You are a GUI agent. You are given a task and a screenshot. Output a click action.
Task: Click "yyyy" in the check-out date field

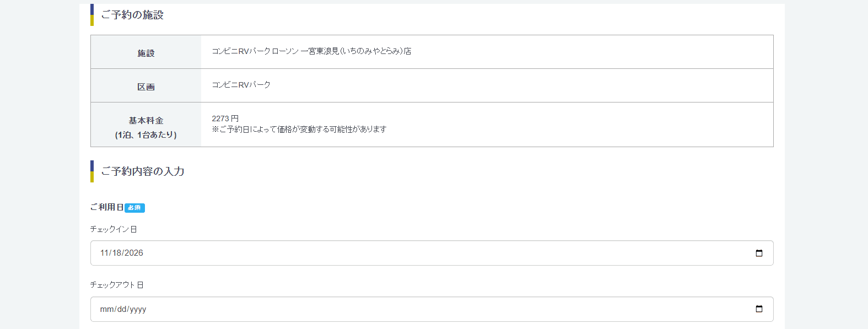coord(138,309)
